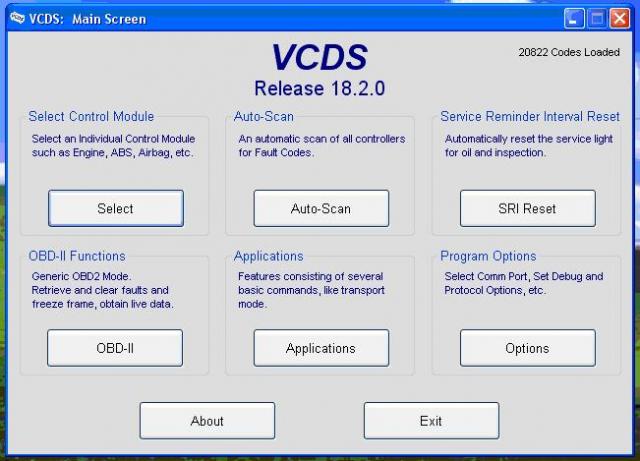The width and height of the screenshot is (640, 461).
Task: Show the About dialog
Action: [207, 421]
